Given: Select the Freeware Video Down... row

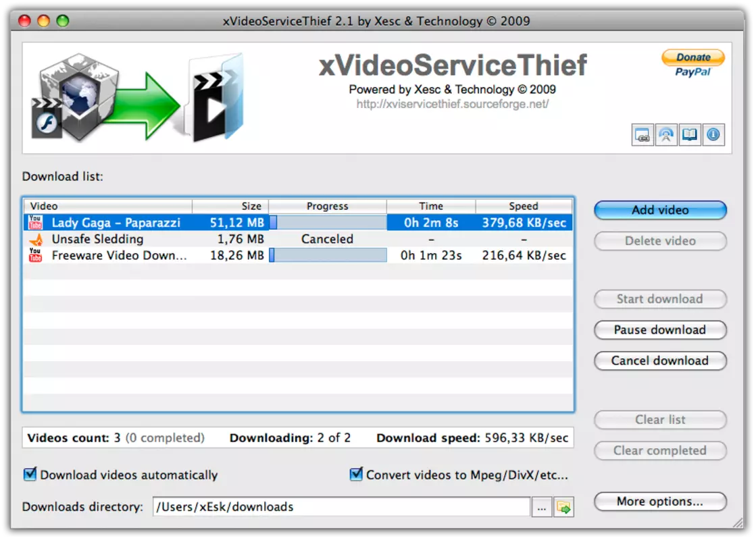Looking at the screenshot, I should coord(298,255).
